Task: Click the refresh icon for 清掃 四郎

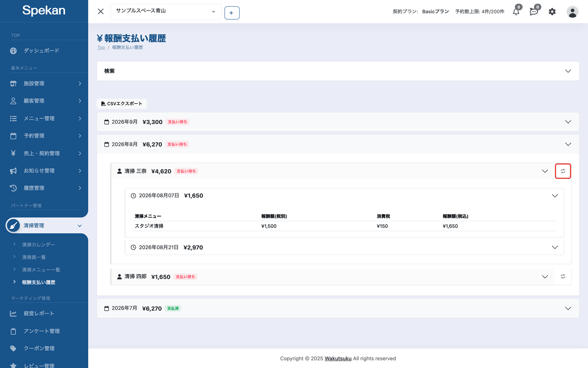Action: pos(563,276)
